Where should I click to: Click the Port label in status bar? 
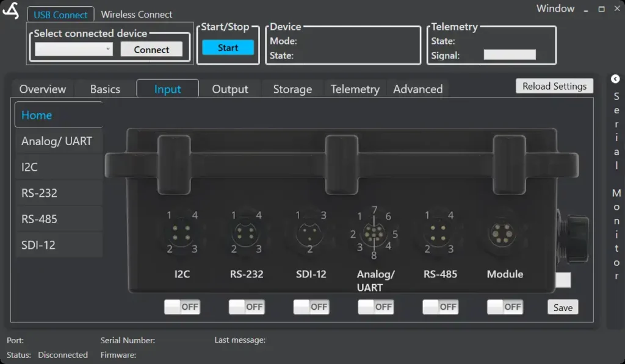[15, 340]
